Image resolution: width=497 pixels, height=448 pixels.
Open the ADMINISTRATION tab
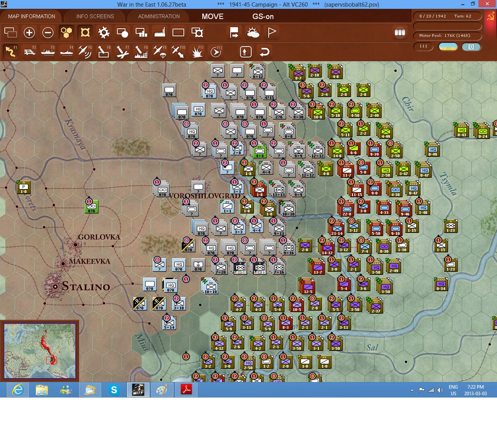click(159, 16)
